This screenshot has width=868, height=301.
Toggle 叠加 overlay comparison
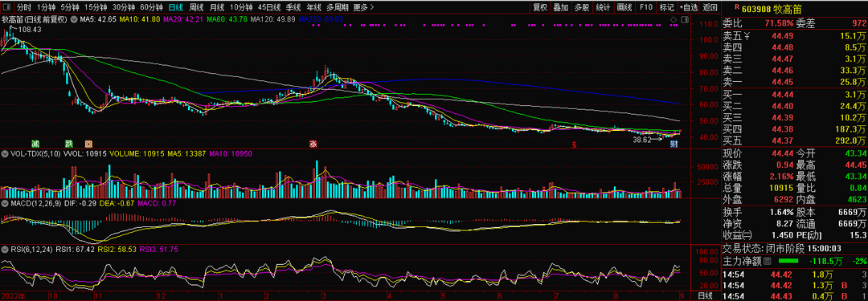(561, 7)
